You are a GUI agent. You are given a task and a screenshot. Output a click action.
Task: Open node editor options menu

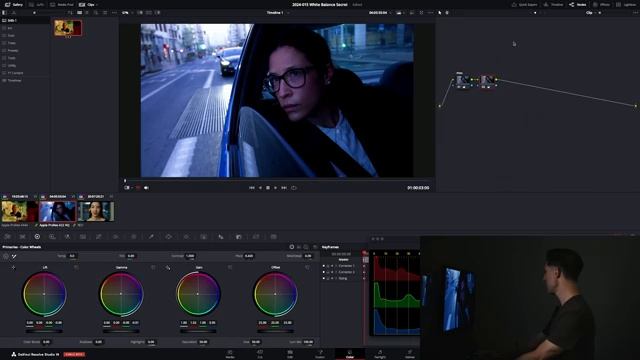tap(635, 13)
